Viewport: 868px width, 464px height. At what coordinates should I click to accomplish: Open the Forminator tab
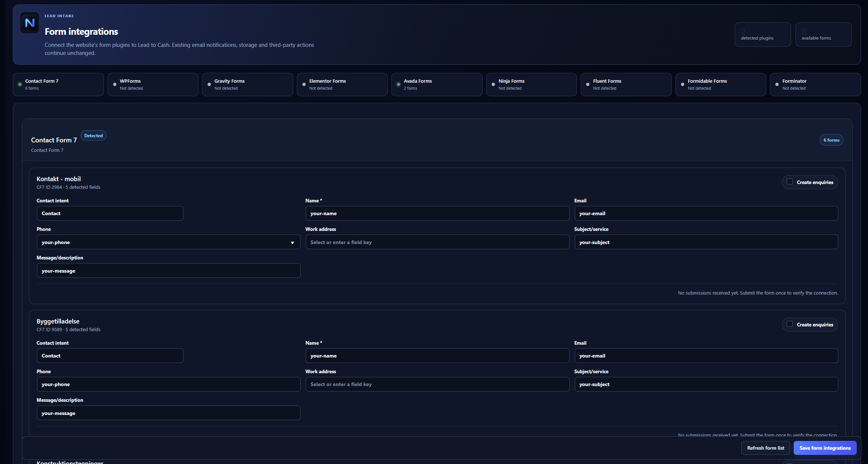(815, 85)
